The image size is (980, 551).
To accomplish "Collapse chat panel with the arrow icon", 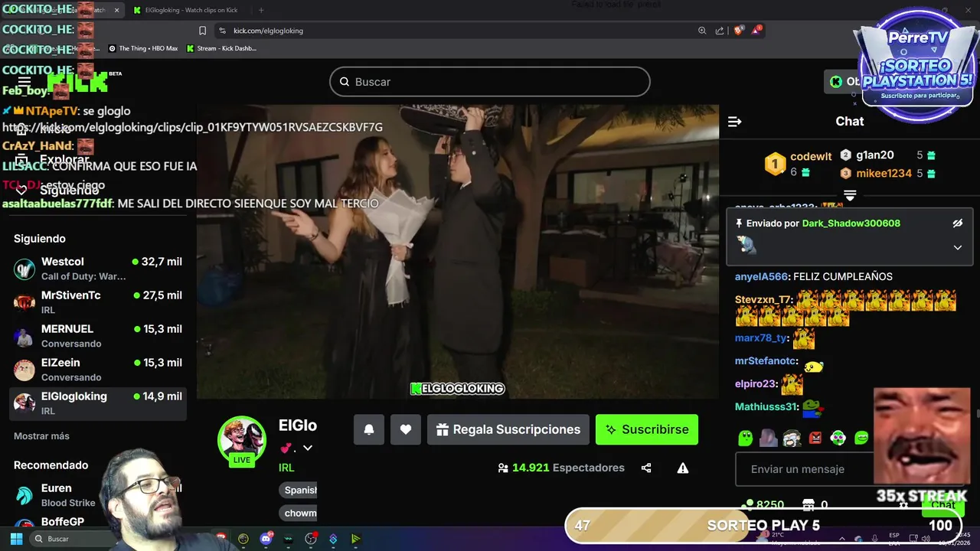I will [x=734, y=122].
